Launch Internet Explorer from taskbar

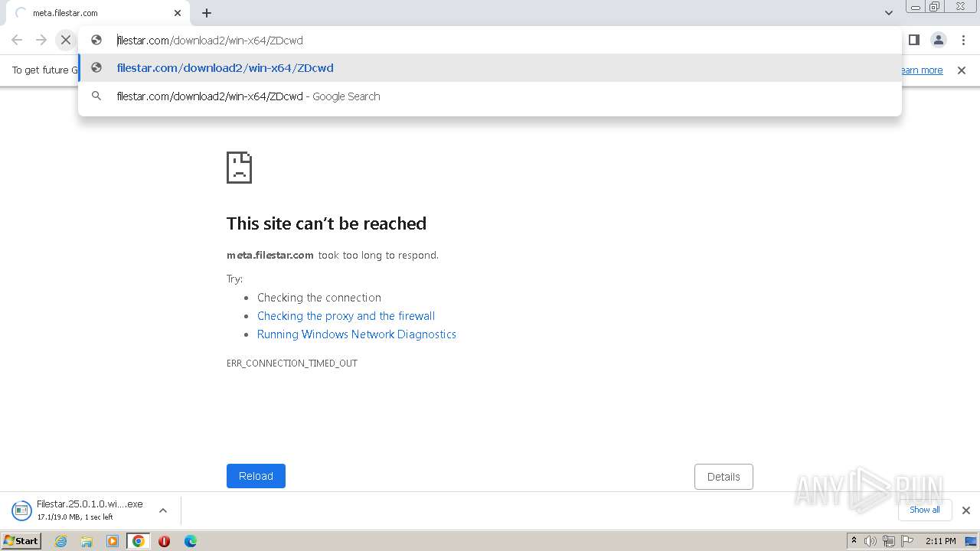click(60, 541)
